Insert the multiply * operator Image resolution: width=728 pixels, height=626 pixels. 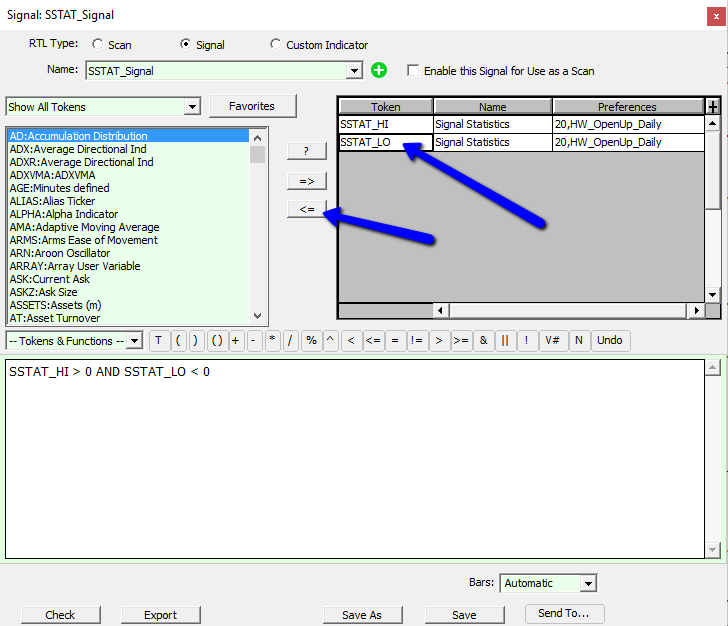point(272,340)
